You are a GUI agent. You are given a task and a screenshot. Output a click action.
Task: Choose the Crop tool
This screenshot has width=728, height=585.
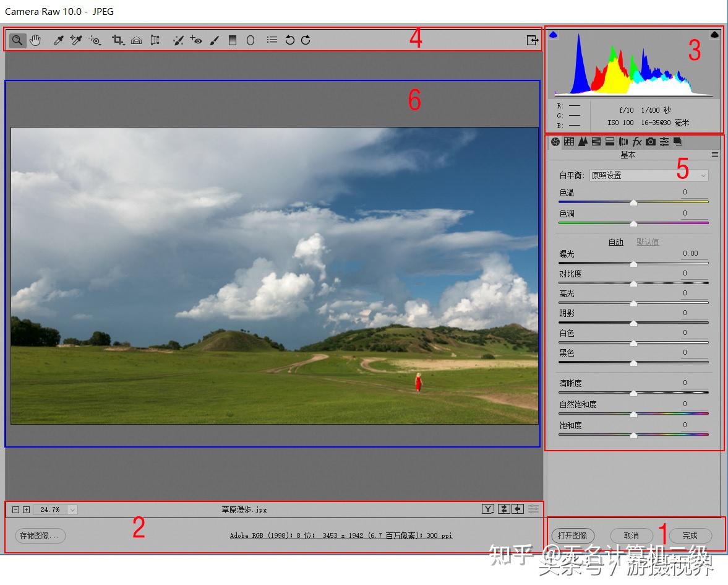pos(117,40)
